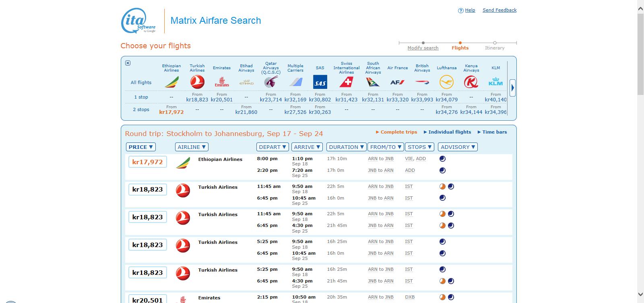Click Turkish Airlines logo in first kr18,823 row

(x=183, y=190)
